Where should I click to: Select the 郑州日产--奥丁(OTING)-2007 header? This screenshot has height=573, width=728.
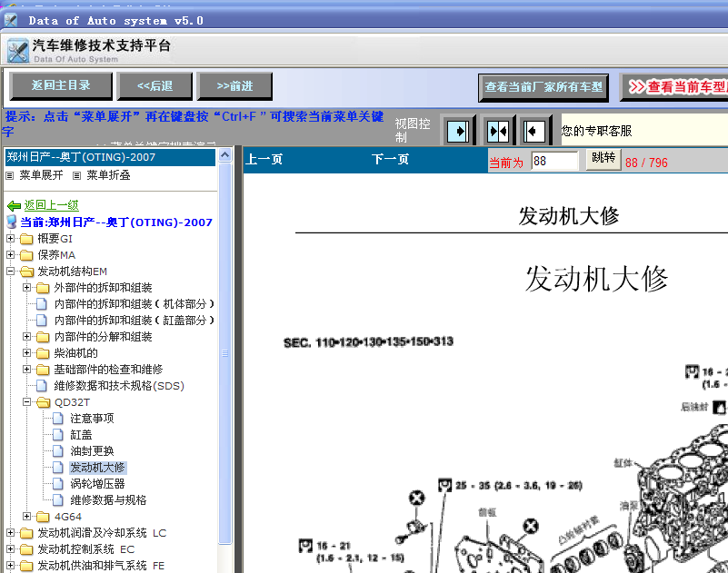click(110, 157)
